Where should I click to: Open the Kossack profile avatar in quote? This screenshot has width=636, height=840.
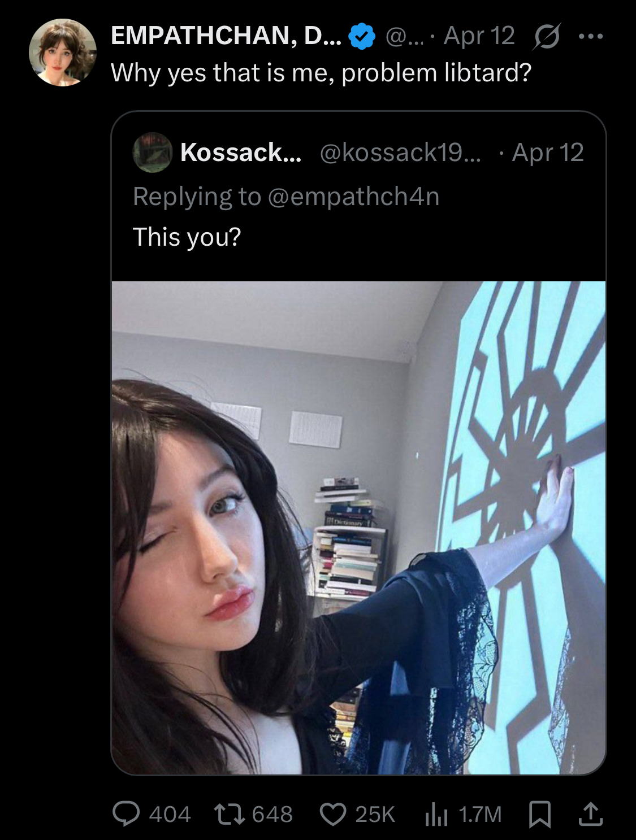coord(152,152)
